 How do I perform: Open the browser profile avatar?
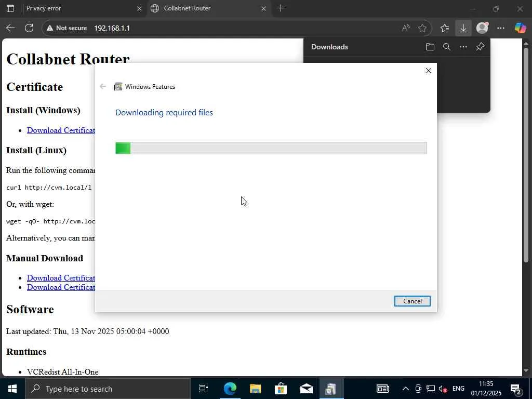tap(482, 28)
